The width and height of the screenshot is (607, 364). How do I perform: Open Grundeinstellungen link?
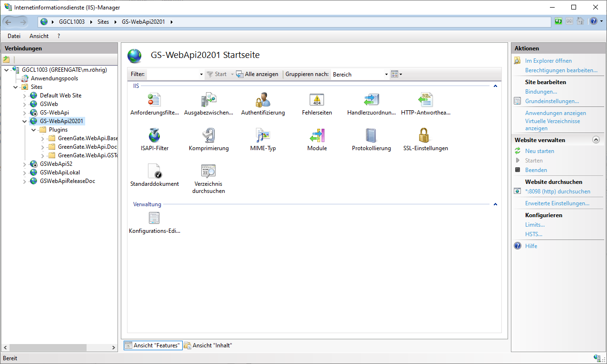point(552,101)
